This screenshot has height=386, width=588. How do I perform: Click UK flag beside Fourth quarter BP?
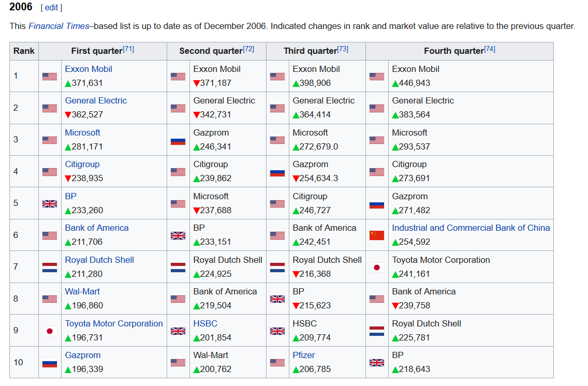[x=376, y=363]
